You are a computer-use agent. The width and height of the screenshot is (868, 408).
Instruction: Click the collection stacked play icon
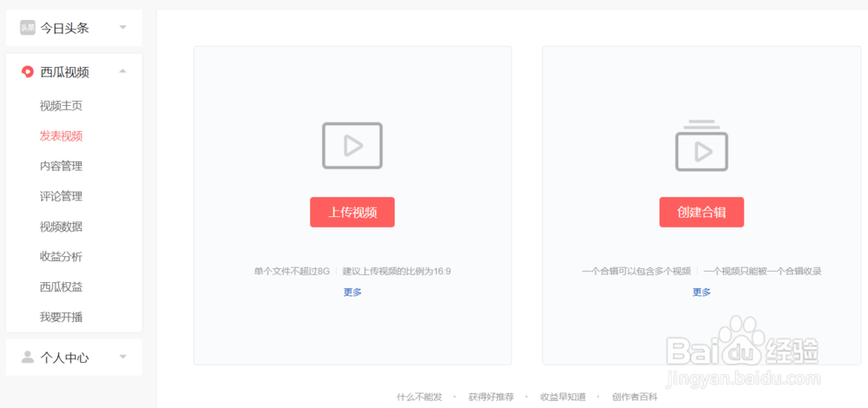701,146
